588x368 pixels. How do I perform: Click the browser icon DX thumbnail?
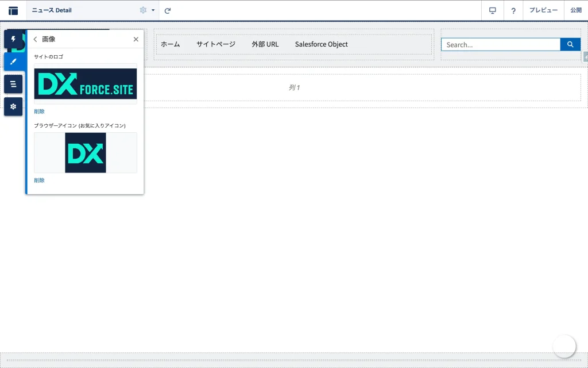[x=86, y=153]
